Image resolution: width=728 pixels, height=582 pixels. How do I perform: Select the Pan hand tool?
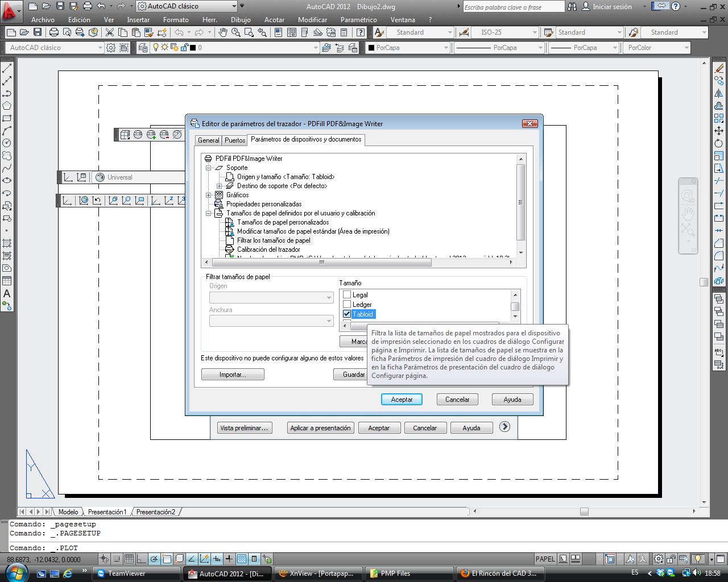pos(223,32)
